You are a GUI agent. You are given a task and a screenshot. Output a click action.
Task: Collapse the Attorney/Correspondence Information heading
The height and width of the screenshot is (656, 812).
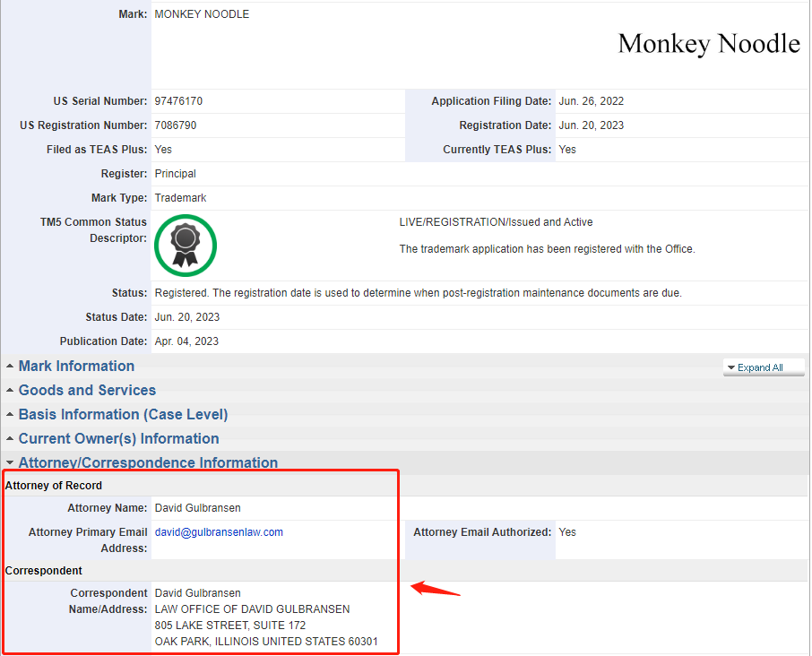click(x=148, y=463)
